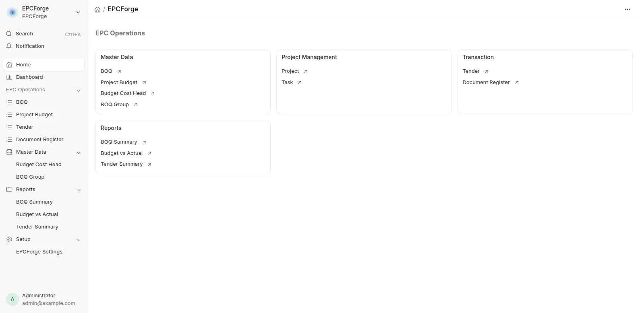The height and width of the screenshot is (313, 644).
Task: Click the Search magnifier icon
Action: (9, 34)
